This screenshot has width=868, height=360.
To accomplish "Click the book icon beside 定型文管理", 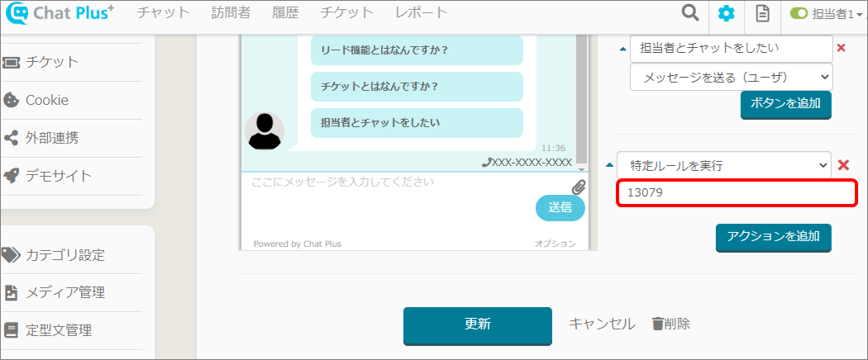I will point(11,331).
